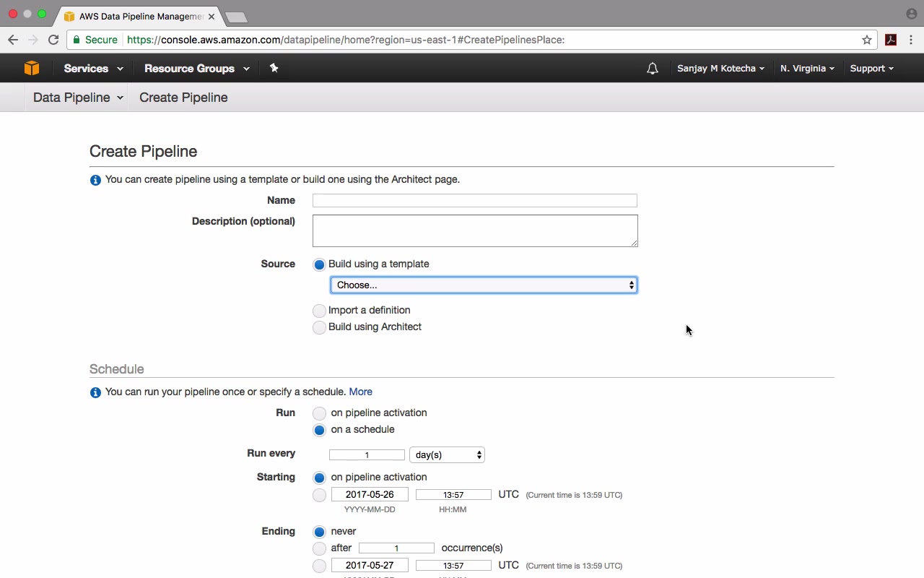Screen dimensions: 924x578
Task: Select Build using Architect option
Action: point(319,327)
